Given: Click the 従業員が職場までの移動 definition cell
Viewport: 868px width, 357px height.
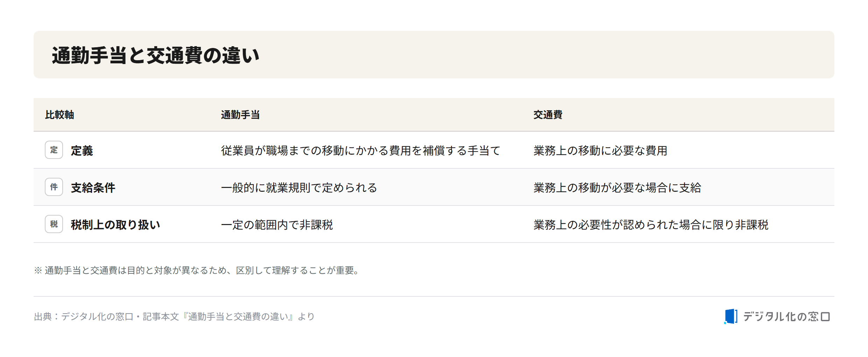Looking at the screenshot, I should tap(361, 150).
